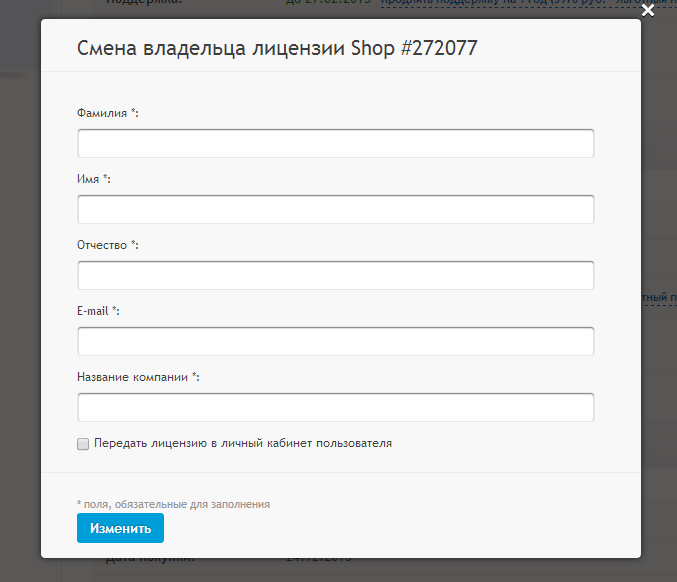This screenshot has height=582, width=677.
Task: Click the Передать лицензию в личный кабинет label
Action: coord(242,443)
